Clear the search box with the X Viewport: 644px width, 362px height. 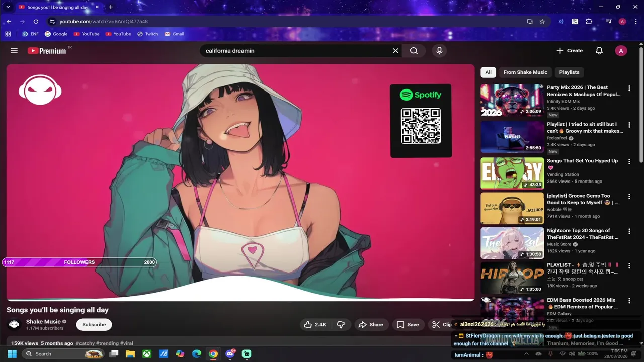tap(395, 51)
